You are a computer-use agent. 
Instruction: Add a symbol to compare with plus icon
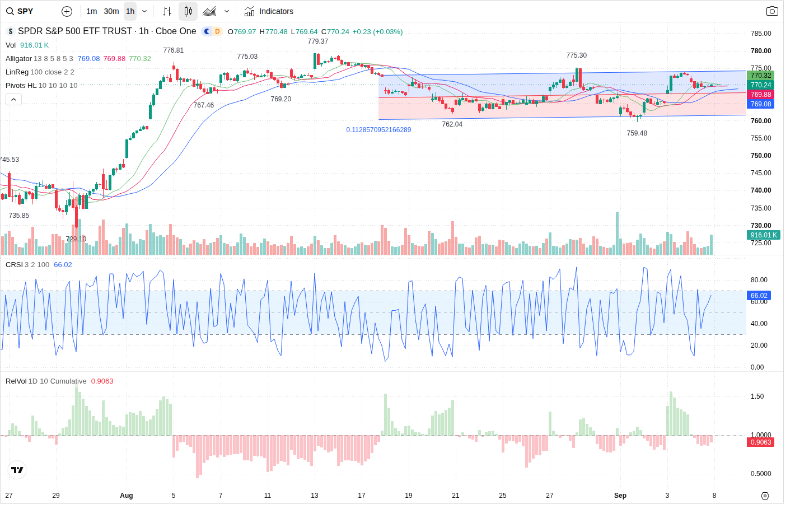click(67, 11)
